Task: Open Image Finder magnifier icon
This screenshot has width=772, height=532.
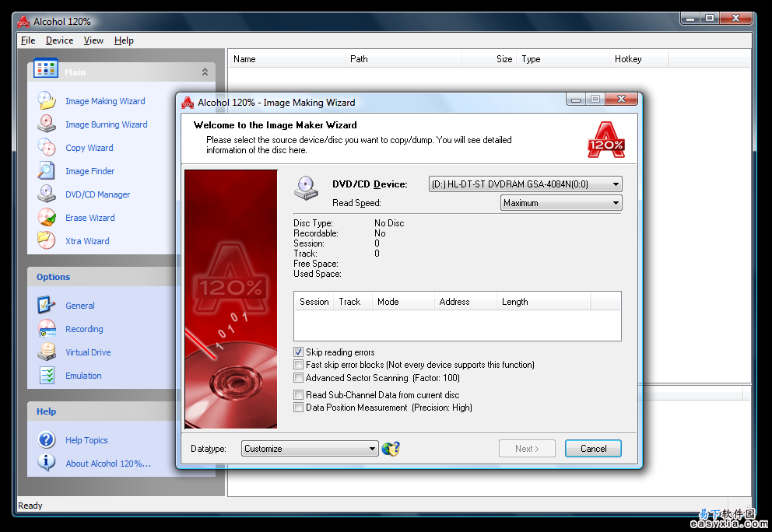Action: pos(47,171)
